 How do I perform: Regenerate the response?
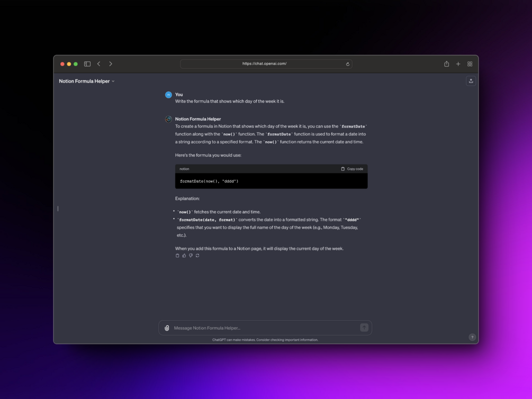197,256
